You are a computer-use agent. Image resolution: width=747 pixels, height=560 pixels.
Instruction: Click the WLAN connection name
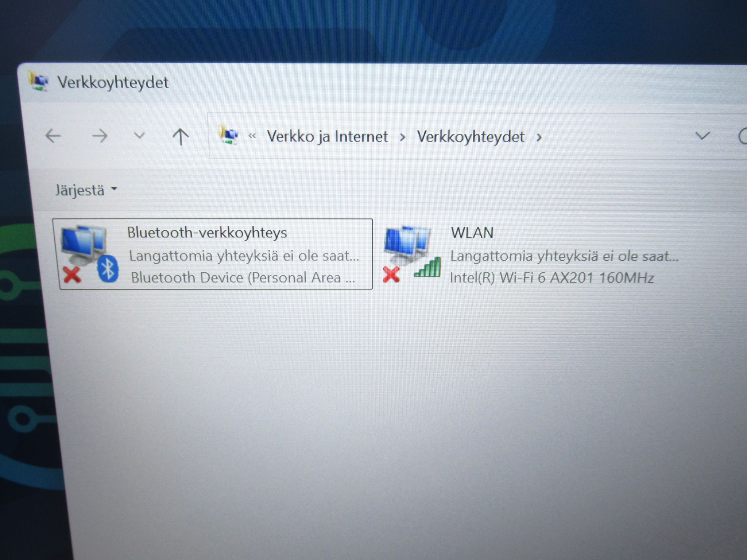point(472,233)
